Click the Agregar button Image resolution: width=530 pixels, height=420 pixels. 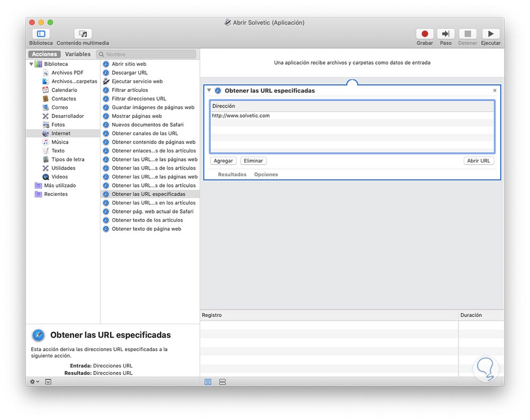pos(223,161)
